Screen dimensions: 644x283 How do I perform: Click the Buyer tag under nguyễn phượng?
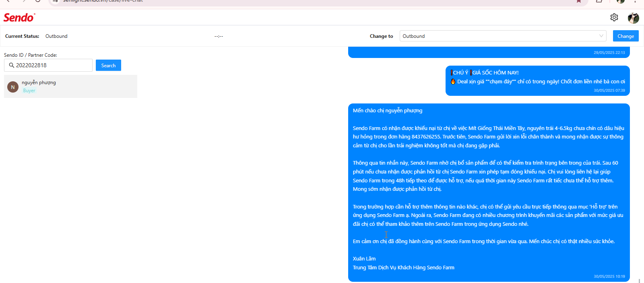(x=29, y=91)
